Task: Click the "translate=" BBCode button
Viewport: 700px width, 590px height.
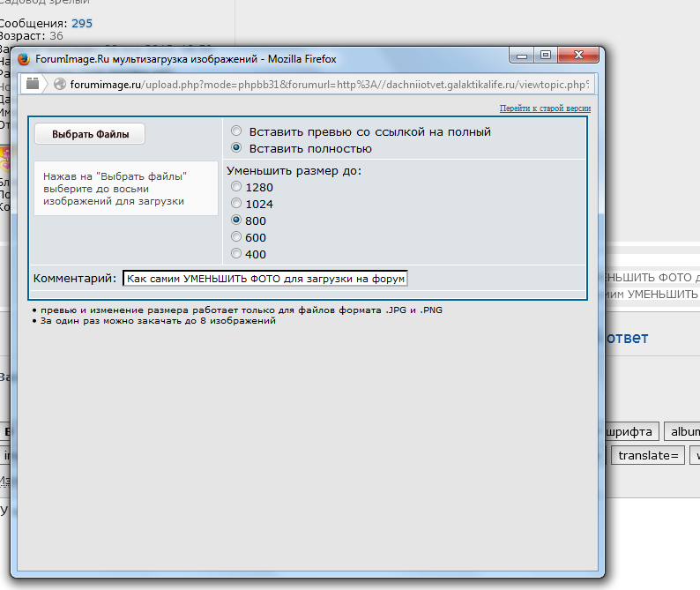Action: [649, 455]
